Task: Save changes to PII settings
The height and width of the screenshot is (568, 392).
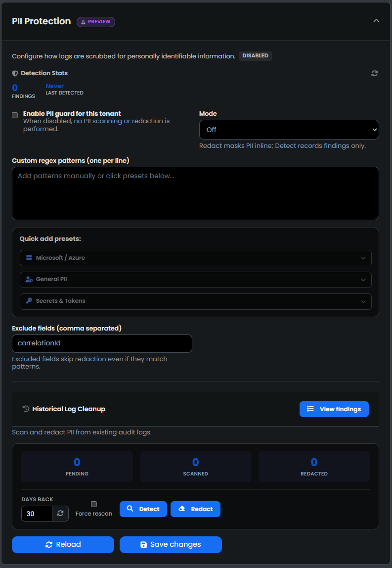Action: point(171,544)
